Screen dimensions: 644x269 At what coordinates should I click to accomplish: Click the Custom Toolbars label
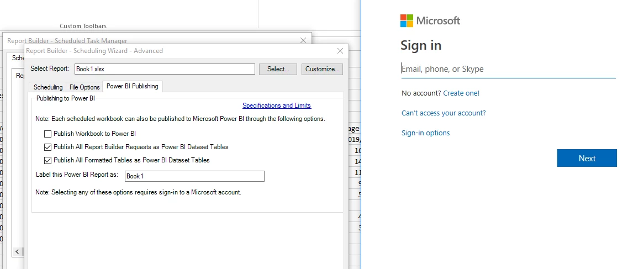click(83, 26)
